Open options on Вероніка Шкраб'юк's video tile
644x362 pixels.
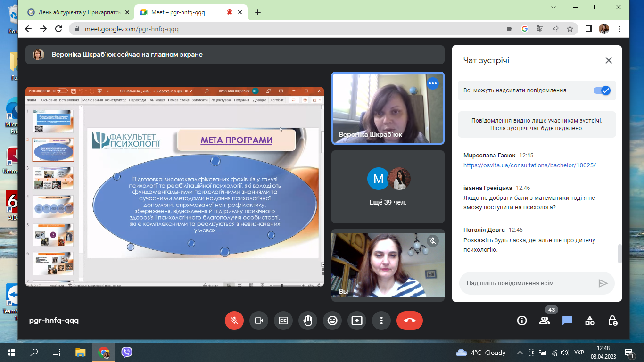432,84
